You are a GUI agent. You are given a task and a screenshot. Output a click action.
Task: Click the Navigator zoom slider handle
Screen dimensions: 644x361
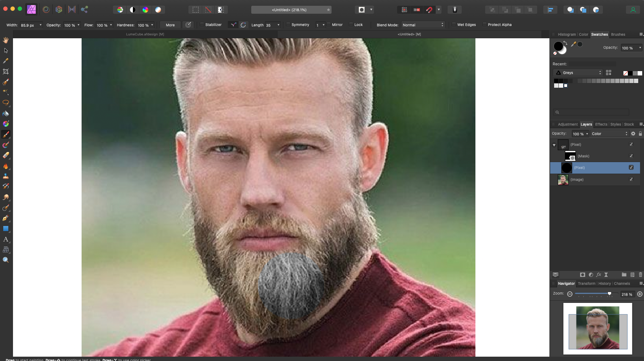609,293
